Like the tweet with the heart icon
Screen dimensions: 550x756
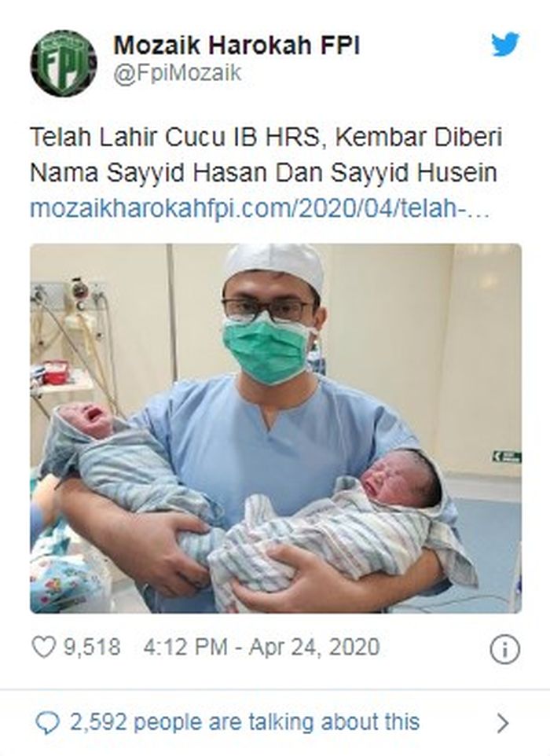click(x=43, y=647)
